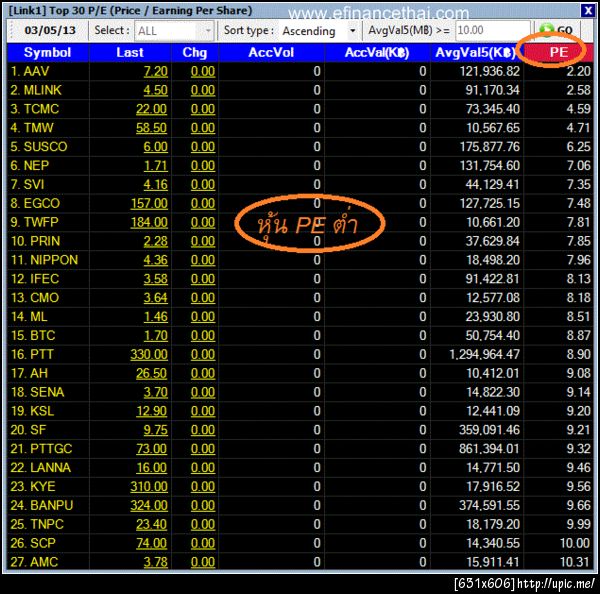Click LANNA last price 16.00
Viewport: 600px width, 594px height.
point(152,468)
